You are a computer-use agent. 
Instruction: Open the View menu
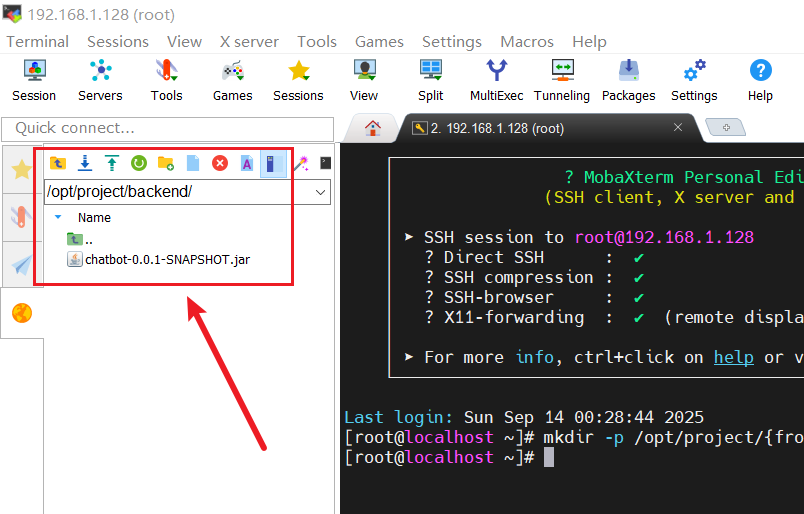click(185, 42)
